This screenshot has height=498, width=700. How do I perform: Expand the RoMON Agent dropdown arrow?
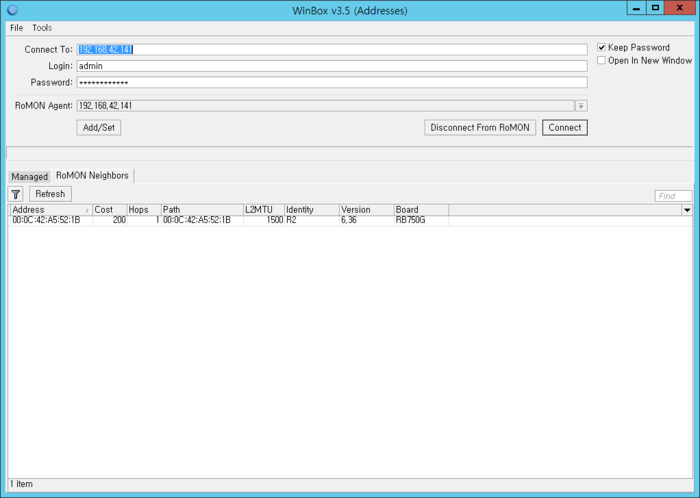[x=581, y=106]
